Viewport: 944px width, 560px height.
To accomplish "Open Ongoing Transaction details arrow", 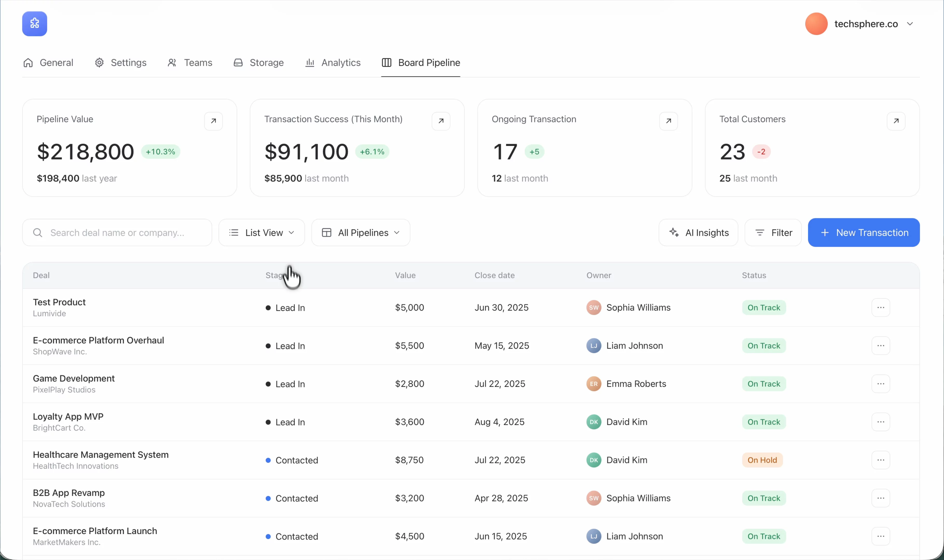I will pos(669,121).
